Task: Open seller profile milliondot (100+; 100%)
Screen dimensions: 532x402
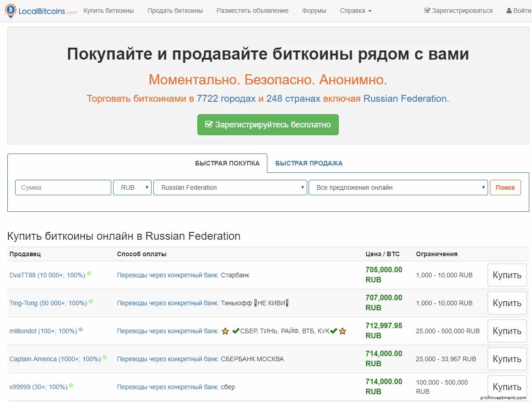Action: (x=43, y=330)
